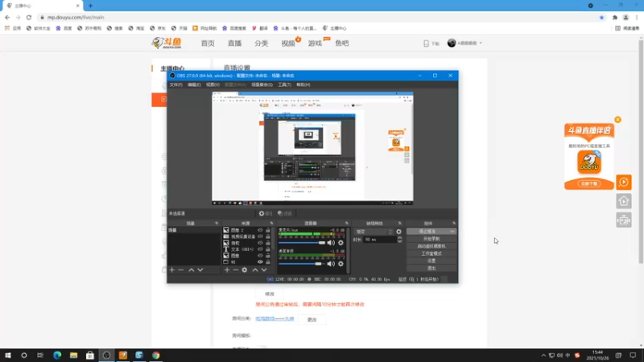The image size is (644, 362).
Task: Show hidden system tray icons chevron
Action: (x=543, y=356)
